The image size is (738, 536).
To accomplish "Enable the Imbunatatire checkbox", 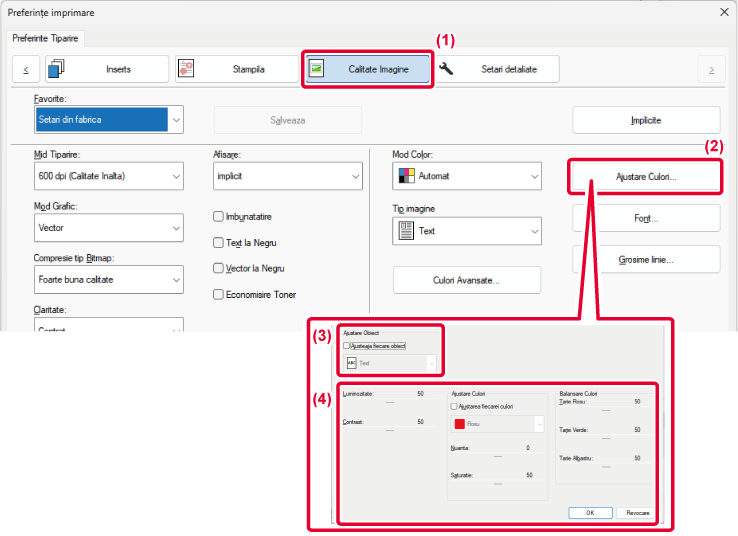I will pyautogui.click(x=219, y=216).
